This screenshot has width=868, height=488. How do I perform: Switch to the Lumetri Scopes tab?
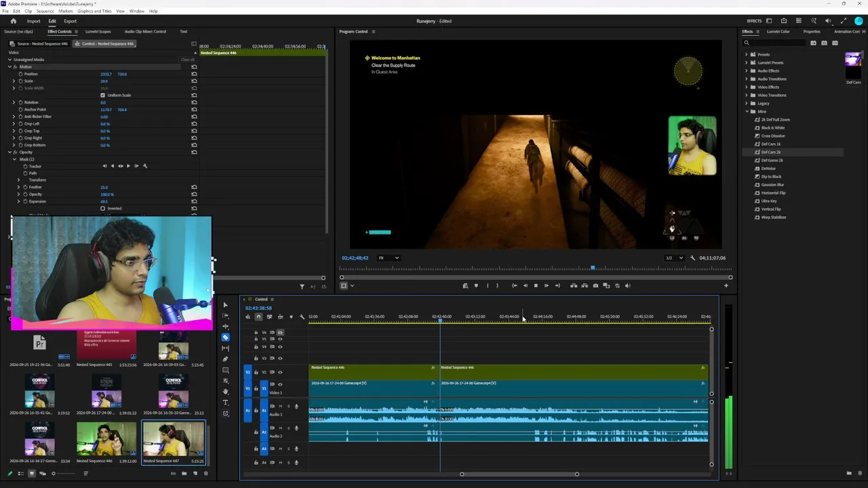pyautogui.click(x=98, y=31)
